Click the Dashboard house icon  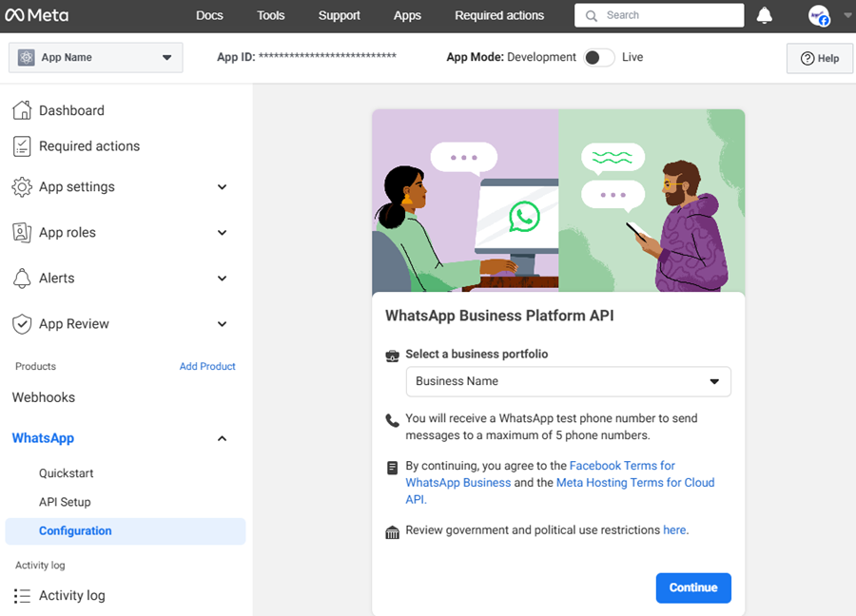click(x=22, y=110)
